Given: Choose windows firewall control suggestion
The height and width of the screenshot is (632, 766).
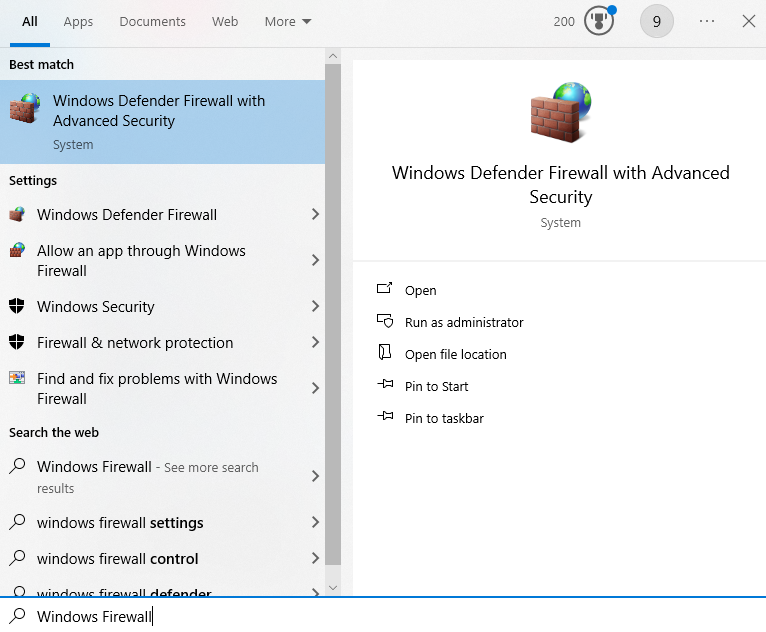Looking at the screenshot, I should click(162, 558).
